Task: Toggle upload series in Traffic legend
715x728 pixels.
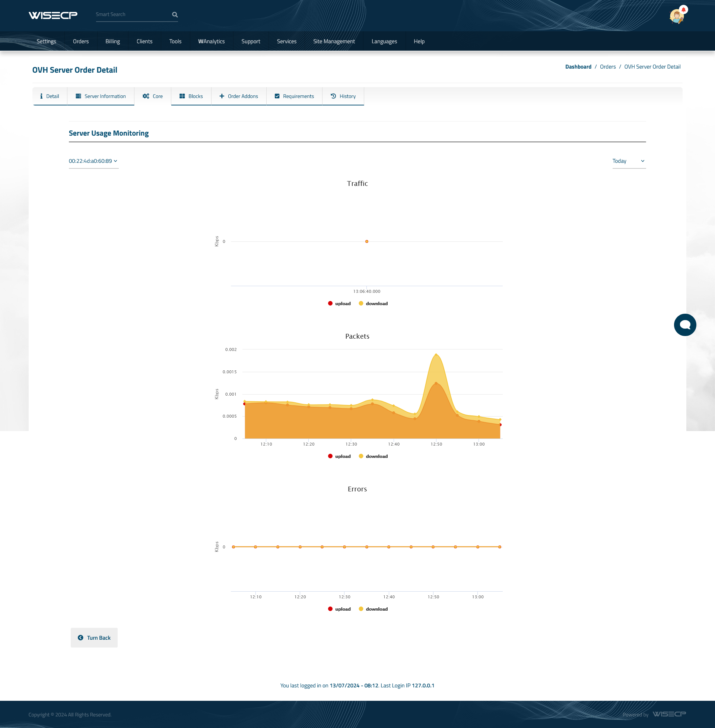Action: [x=339, y=304]
